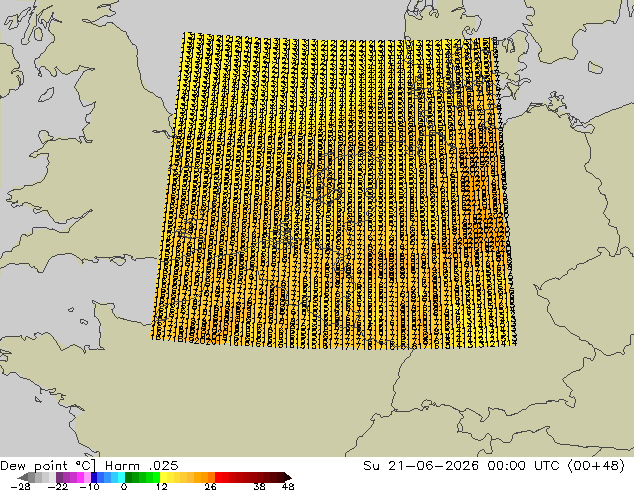
Task: Click the '-10' legend label
Action: point(89,486)
